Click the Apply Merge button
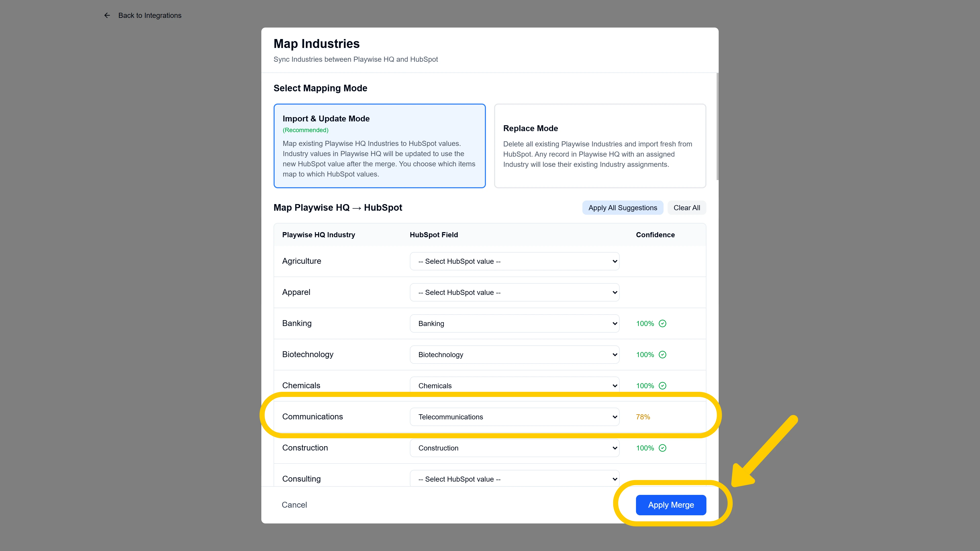 pos(671,505)
